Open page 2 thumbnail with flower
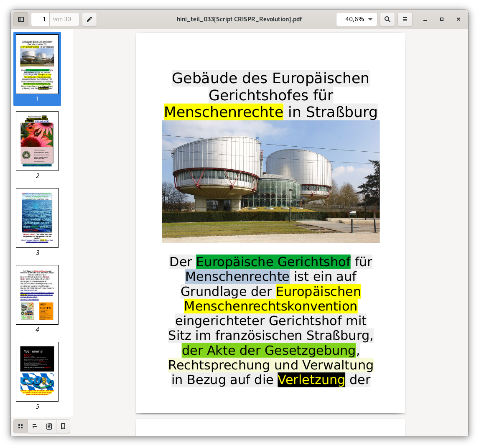Screen dimensions: 479x448 pos(37,141)
